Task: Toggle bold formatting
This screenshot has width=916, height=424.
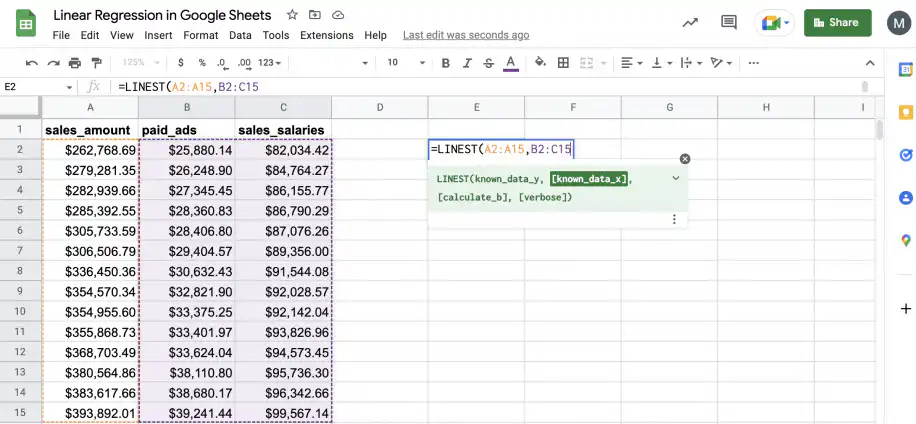Action: [x=446, y=62]
